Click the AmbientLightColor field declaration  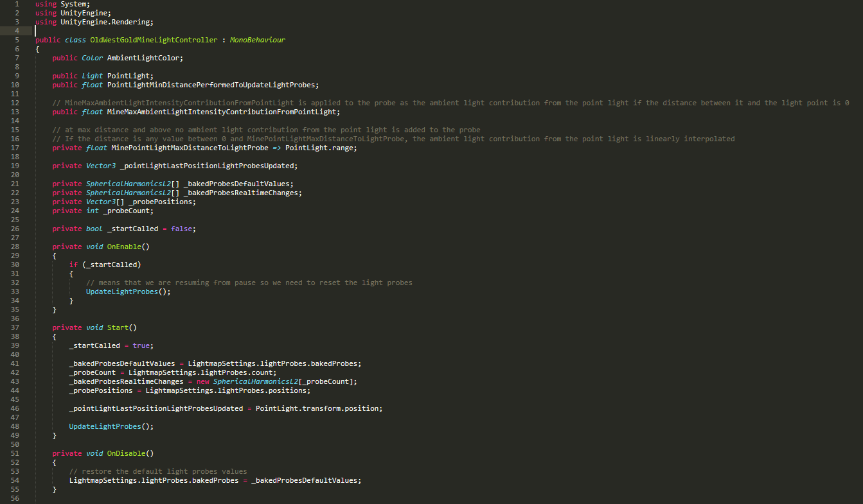pyautogui.click(x=118, y=58)
